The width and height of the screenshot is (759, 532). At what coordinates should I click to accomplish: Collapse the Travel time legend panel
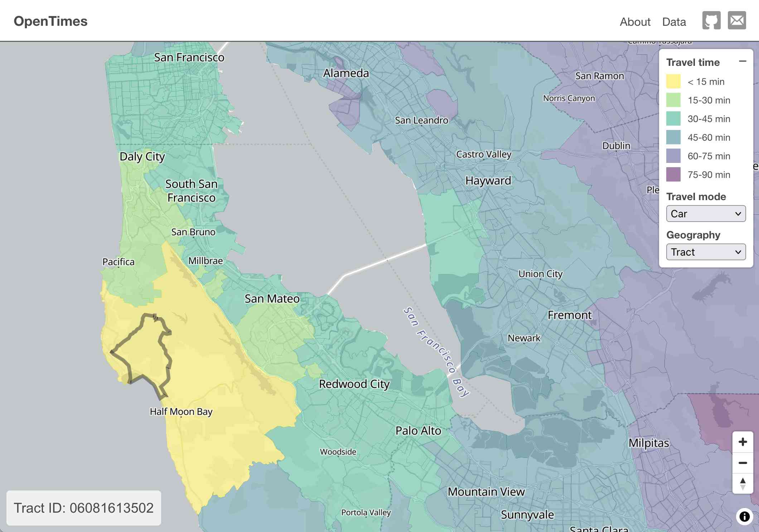743,62
